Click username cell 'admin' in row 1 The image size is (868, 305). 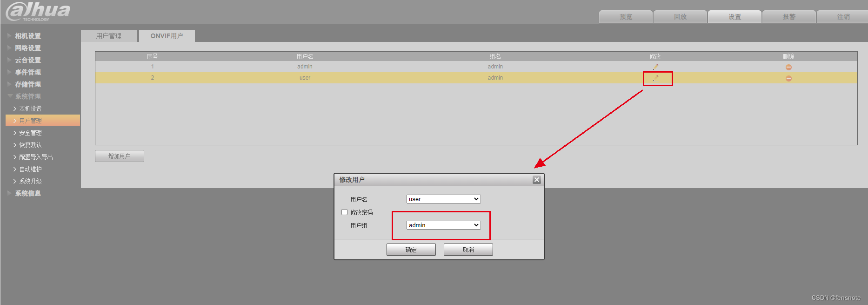pos(305,67)
